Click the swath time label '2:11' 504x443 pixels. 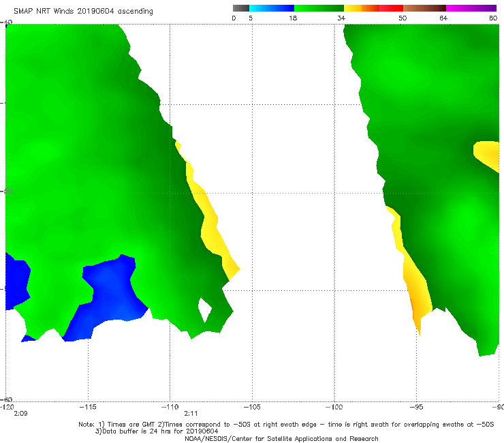pos(191,414)
